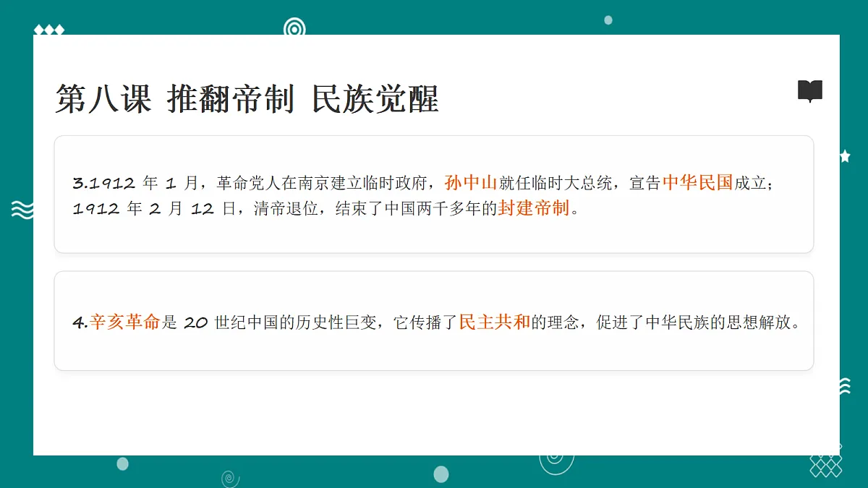Click the text 3.1912 年 1 月
This screenshot has width=868, height=488.
(x=136, y=183)
